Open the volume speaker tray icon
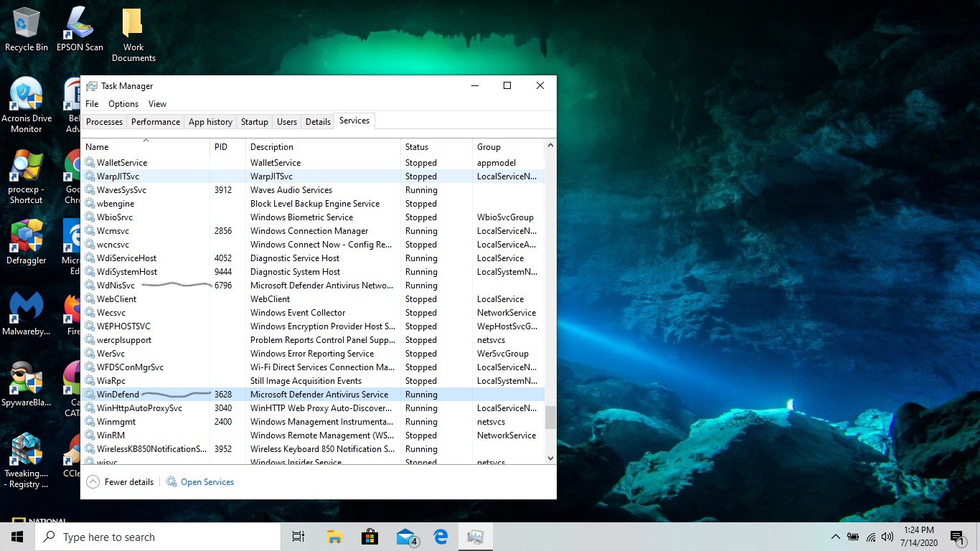The height and width of the screenshot is (551, 980). click(x=887, y=537)
